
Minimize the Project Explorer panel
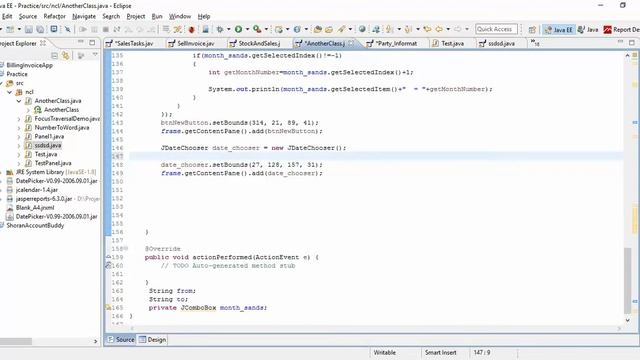81,42
